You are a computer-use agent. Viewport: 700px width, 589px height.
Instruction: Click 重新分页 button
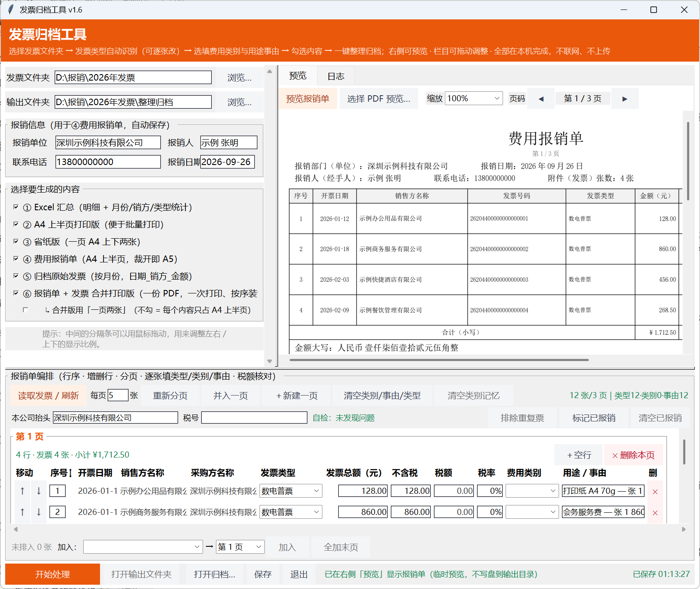coord(170,396)
